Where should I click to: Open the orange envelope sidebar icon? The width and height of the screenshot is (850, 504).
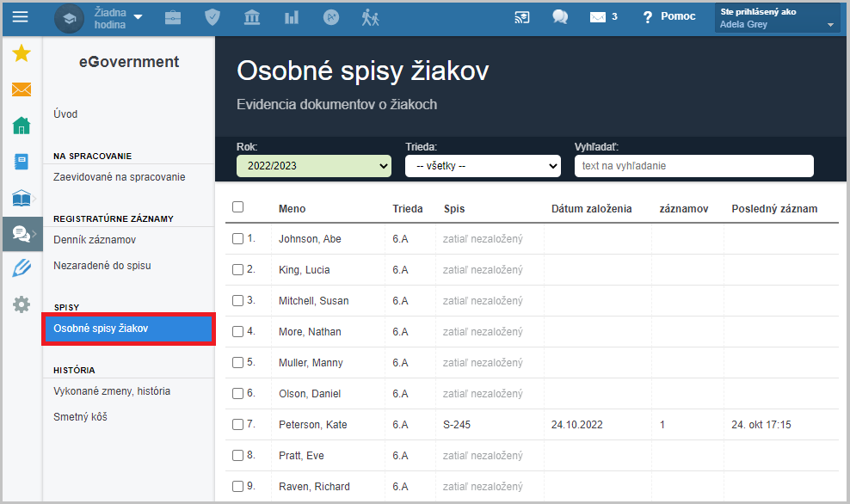[22, 89]
